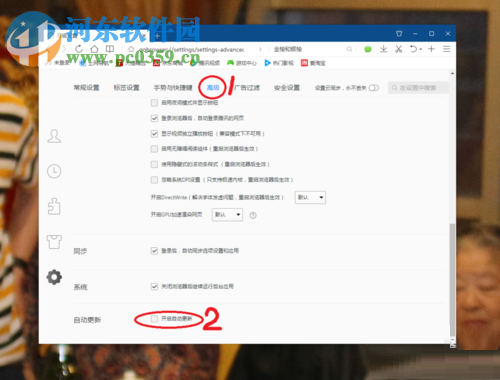Image resolution: width=500 pixels, height=380 pixels.
Task: Reload the page with the refresh icon
Action: click(x=79, y=49)
